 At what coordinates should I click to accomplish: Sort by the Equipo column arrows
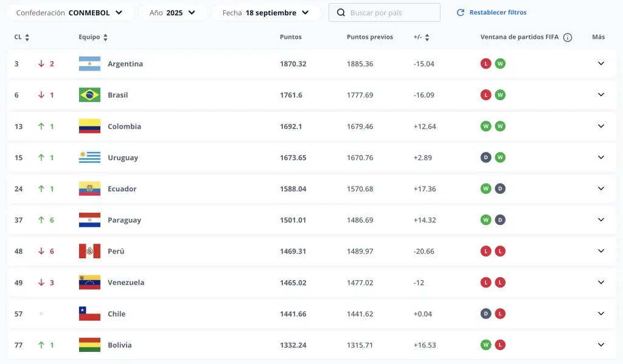point(105,38)
